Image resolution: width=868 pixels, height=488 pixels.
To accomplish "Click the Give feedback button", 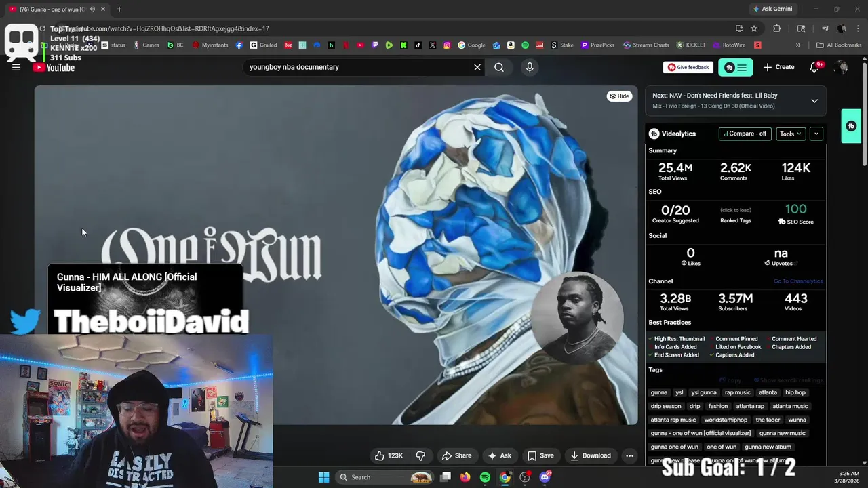I will (x=688, y=67).
